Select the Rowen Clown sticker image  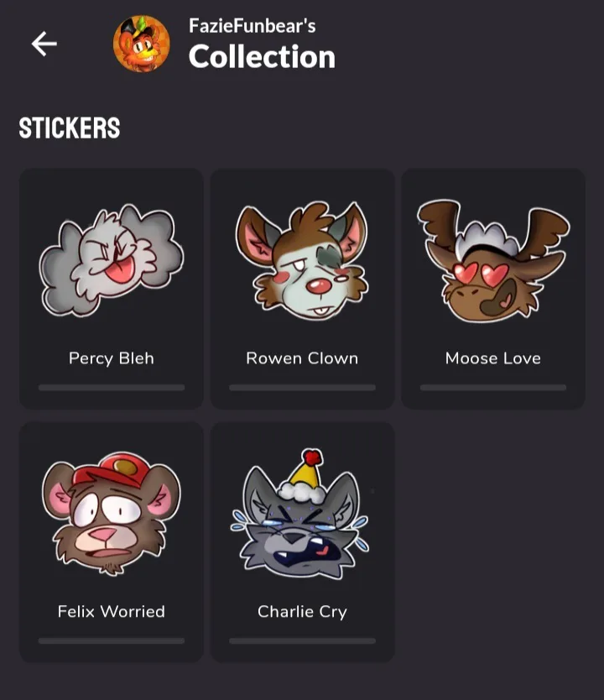click(302, 260)
